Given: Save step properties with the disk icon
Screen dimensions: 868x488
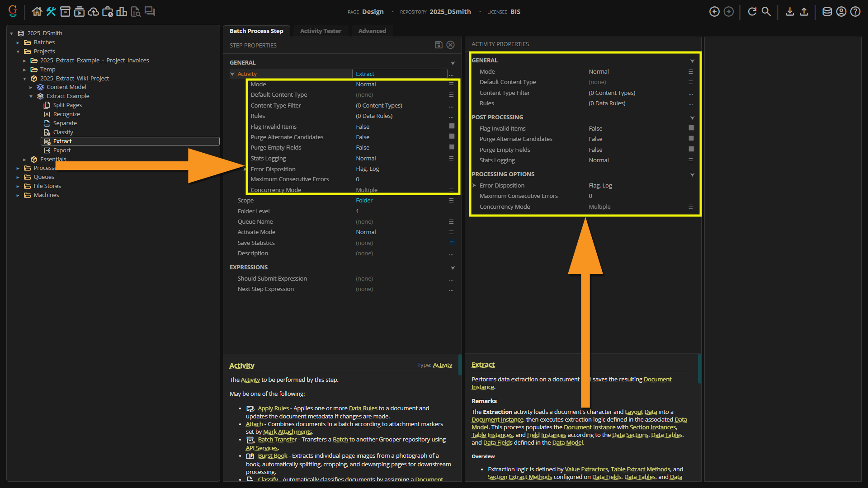Looking at the screenshot, I should tap(438, 45).
